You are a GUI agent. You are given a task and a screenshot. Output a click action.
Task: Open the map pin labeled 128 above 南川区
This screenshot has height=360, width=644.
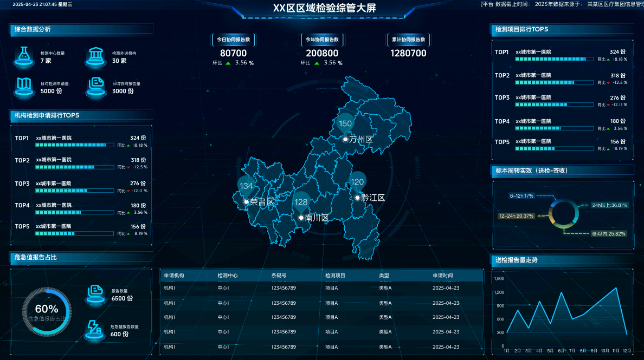301,202
